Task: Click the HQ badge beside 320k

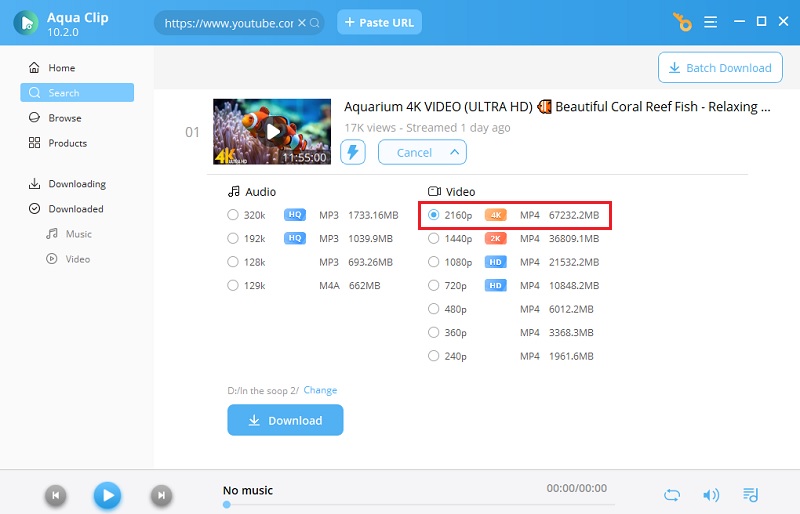Action: click(x=295, y=215)
